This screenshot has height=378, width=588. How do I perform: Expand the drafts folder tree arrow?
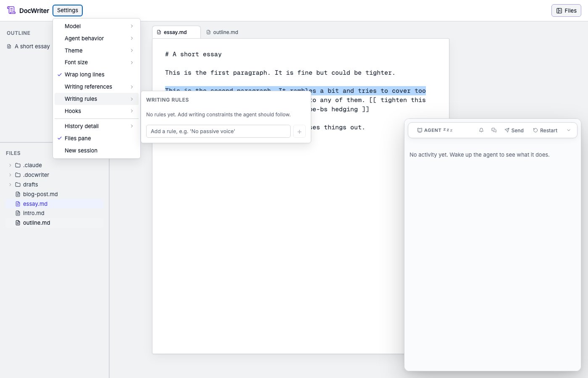10,185
